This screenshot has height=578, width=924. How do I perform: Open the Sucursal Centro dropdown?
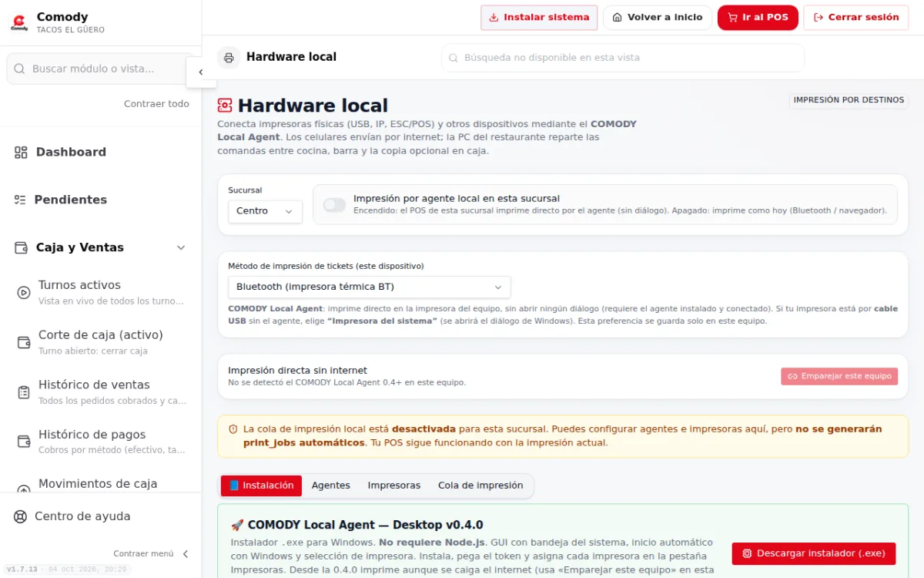pyautogui.click(x=265, y=211)
